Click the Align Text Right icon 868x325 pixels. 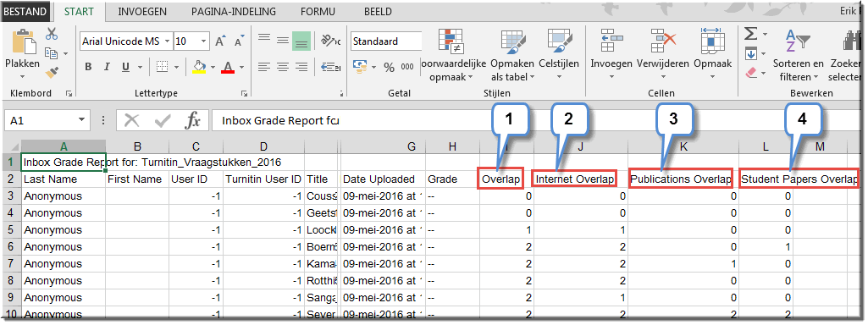[x=301, y=67]
